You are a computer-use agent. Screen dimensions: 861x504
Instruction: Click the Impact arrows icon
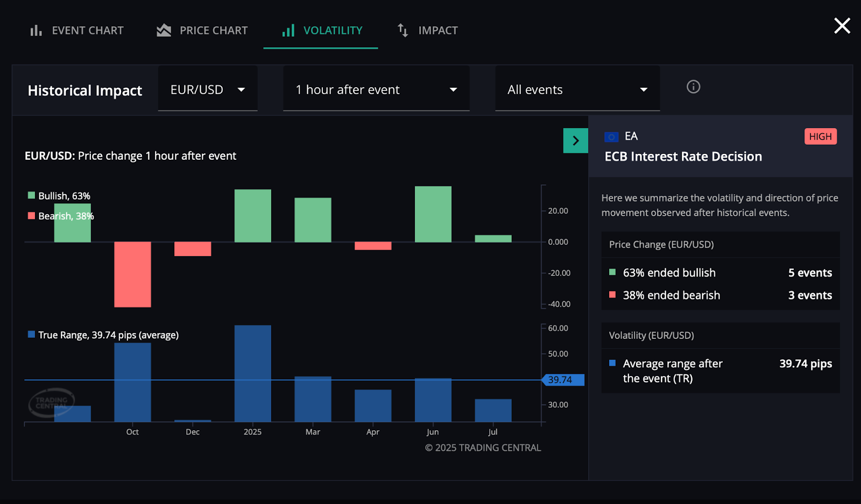[403, 31]
